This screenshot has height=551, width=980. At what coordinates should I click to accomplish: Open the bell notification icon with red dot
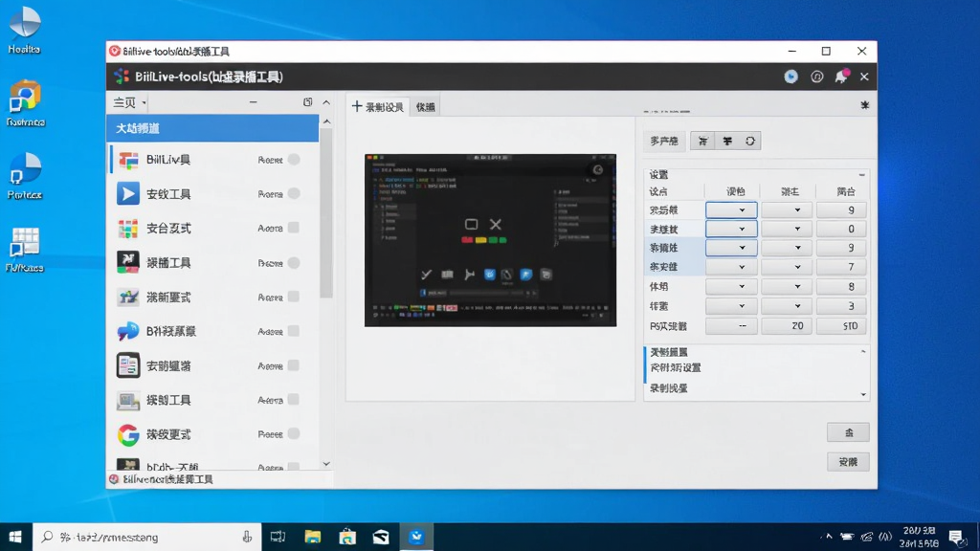pos(841,77)
